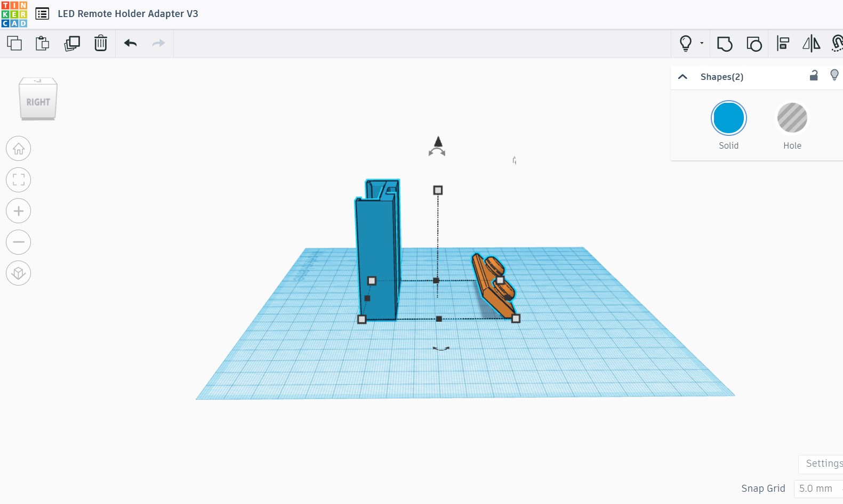843x504 pixels.
Task: Click bottom-right corner resize handle
Action: point(516,319)
